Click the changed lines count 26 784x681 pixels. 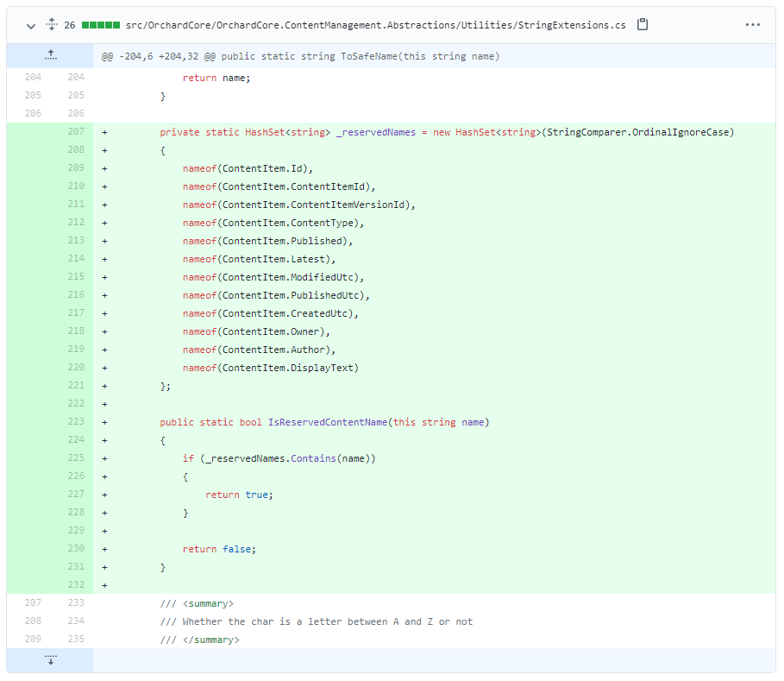coord(70,25)
